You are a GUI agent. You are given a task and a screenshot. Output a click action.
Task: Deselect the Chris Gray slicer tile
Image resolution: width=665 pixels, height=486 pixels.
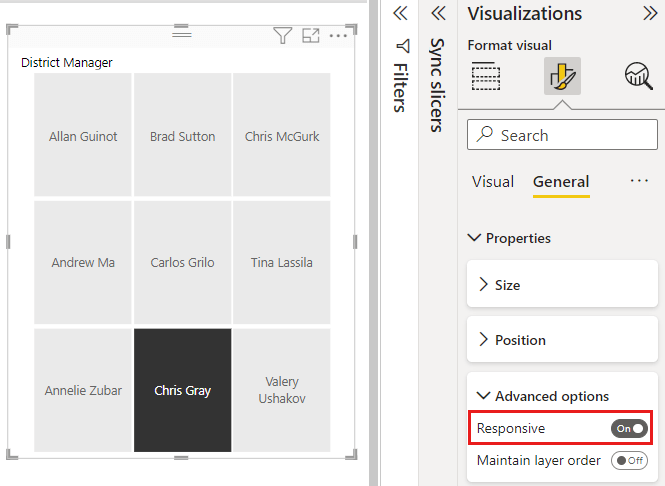point(182,390)
